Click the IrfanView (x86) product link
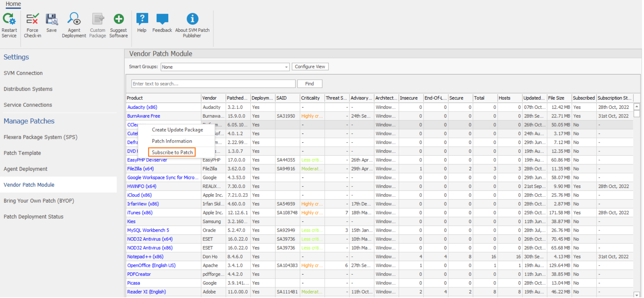The height and width of the screenshot is (298, 644). point(143,204)
